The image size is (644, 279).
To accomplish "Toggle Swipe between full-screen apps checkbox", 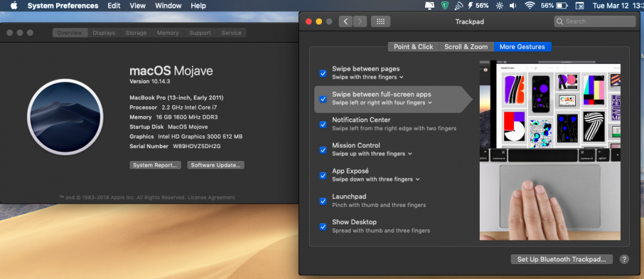I will click(x=323, y=99).
